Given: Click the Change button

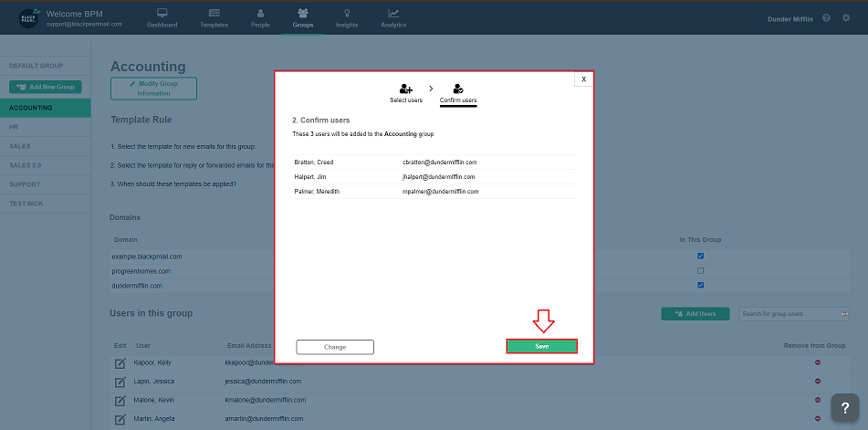Looking at the screenshot, I should click(335, 347).
